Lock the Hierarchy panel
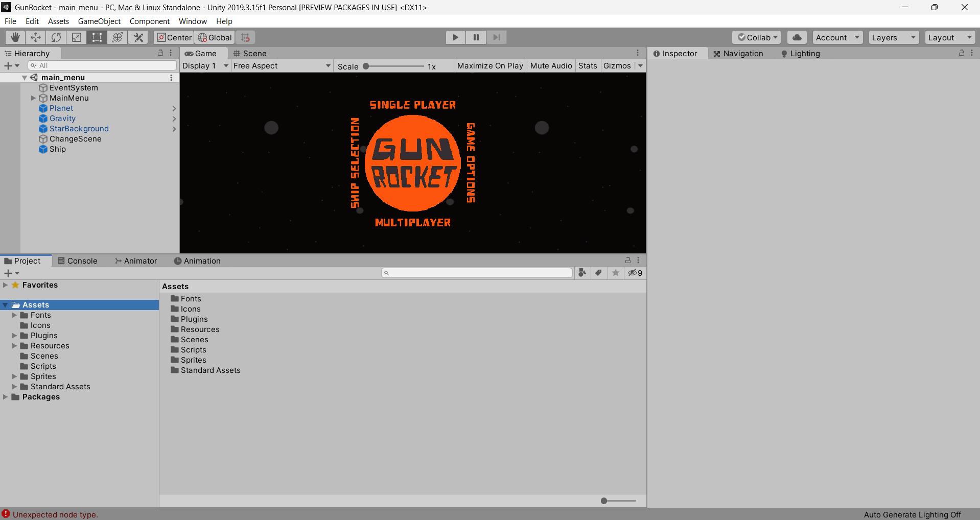Screen dimensions: 980x520 click(x=160, y=53)
